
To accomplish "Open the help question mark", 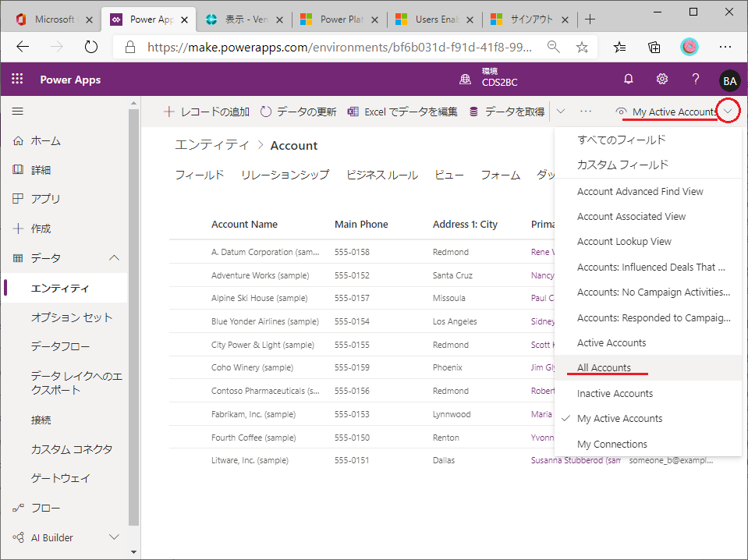I will click(696, 80).
